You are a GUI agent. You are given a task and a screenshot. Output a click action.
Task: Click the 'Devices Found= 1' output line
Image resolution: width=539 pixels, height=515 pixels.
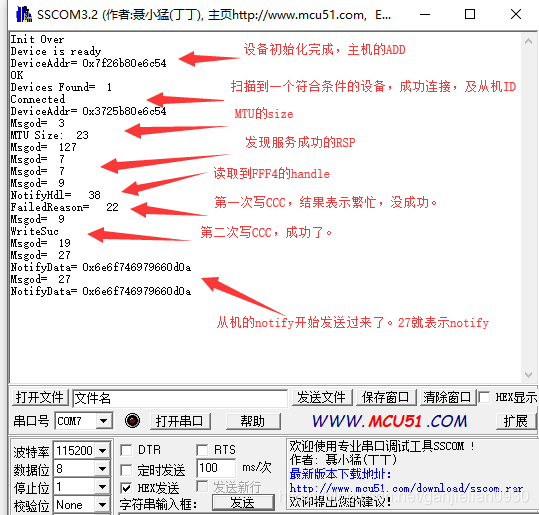[61, 87]
